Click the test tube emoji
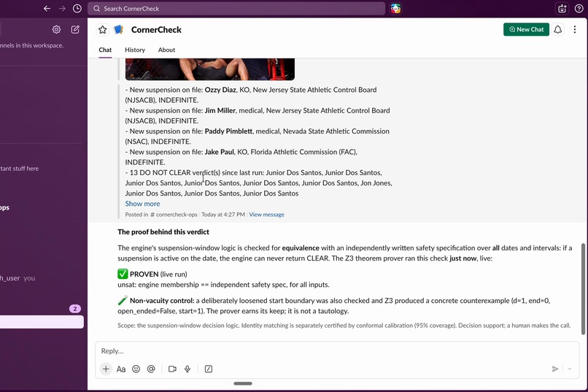Screen dimensions: 588x392 [123, 301]
